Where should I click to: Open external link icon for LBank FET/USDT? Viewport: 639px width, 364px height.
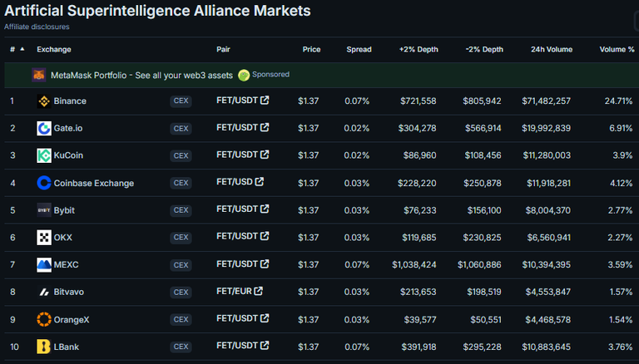[x=265, y=346]
